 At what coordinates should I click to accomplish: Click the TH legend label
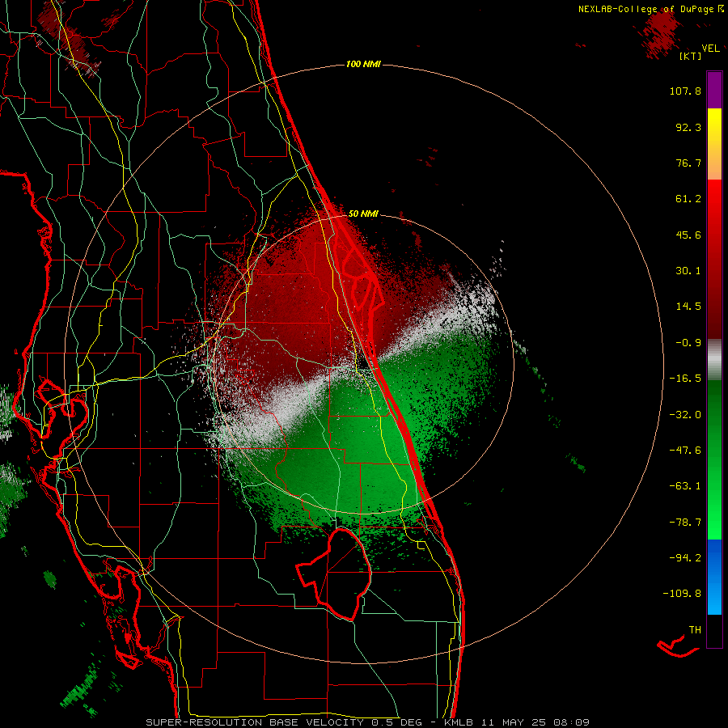pos(695,630)
